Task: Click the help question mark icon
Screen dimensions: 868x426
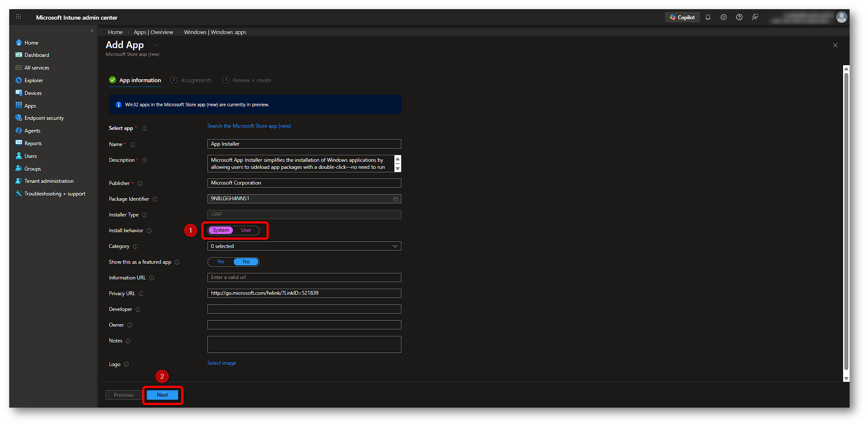Action: (739, 17)
